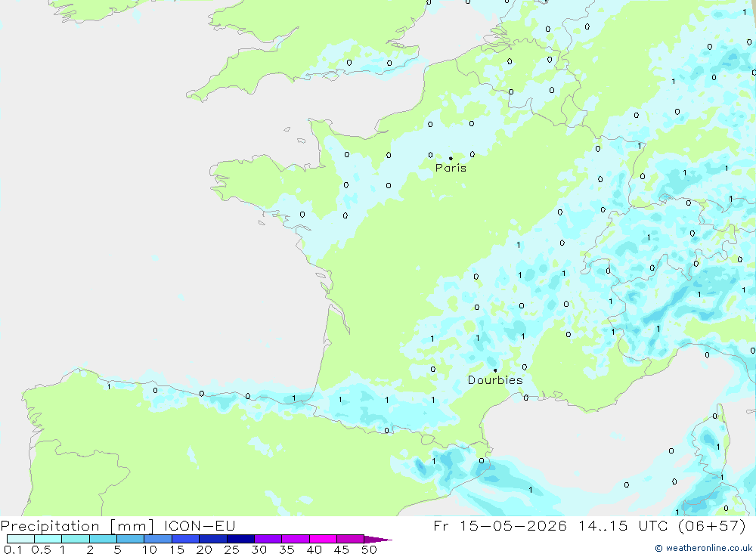Click the legend scale label '25'

(x=232, y=549)
